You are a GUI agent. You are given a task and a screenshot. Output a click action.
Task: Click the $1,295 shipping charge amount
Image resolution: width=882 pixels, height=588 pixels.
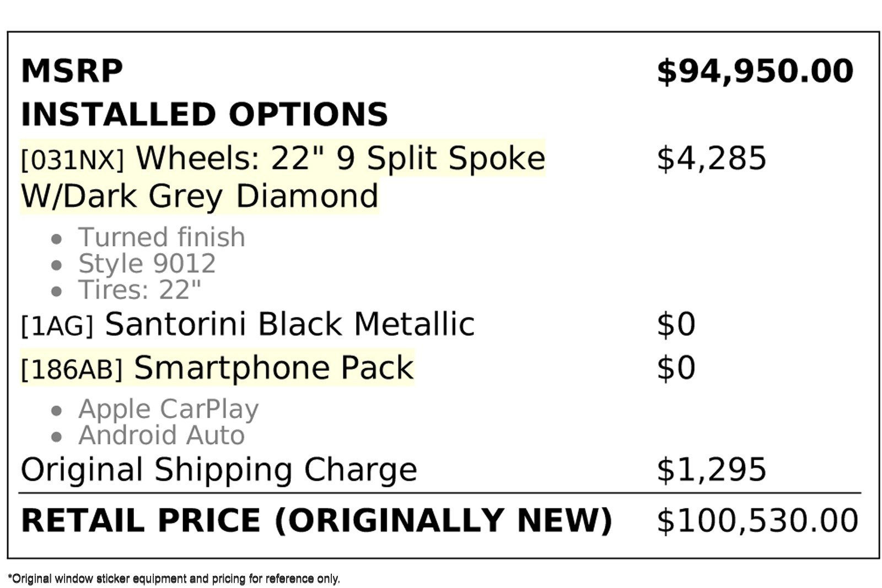pos(711,470)
